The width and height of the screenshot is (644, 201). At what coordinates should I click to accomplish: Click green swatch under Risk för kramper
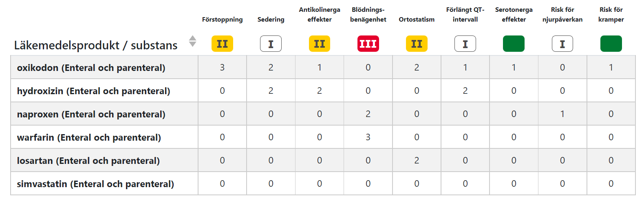[611, 44]
